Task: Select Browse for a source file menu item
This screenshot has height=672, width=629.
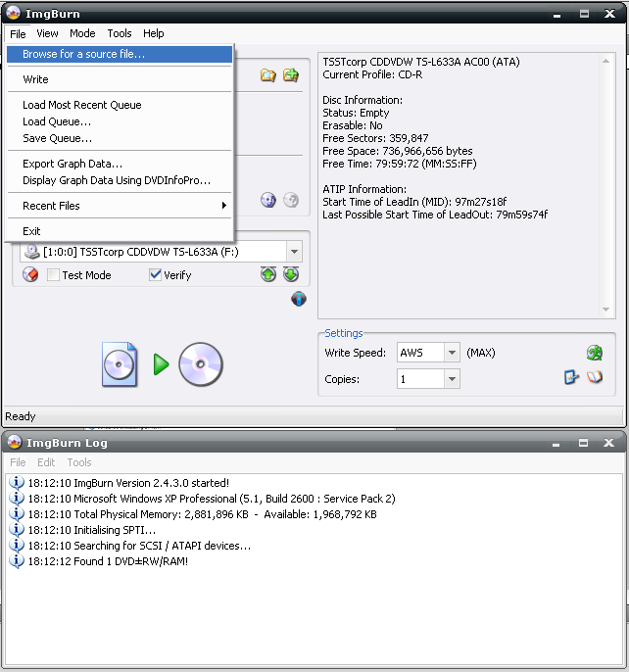Action: point(120,54)
